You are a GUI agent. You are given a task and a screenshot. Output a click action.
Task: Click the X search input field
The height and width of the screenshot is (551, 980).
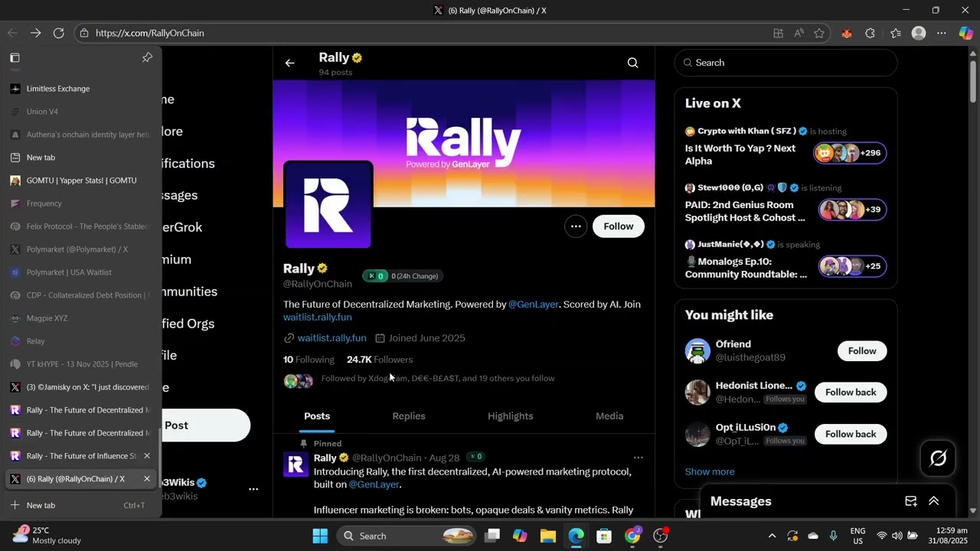(x=786, y=63)
